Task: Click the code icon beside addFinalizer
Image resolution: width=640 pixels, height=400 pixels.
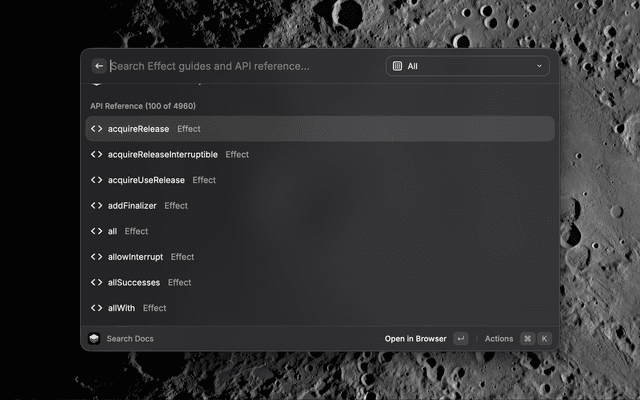Action: click(x=96, y=206)
